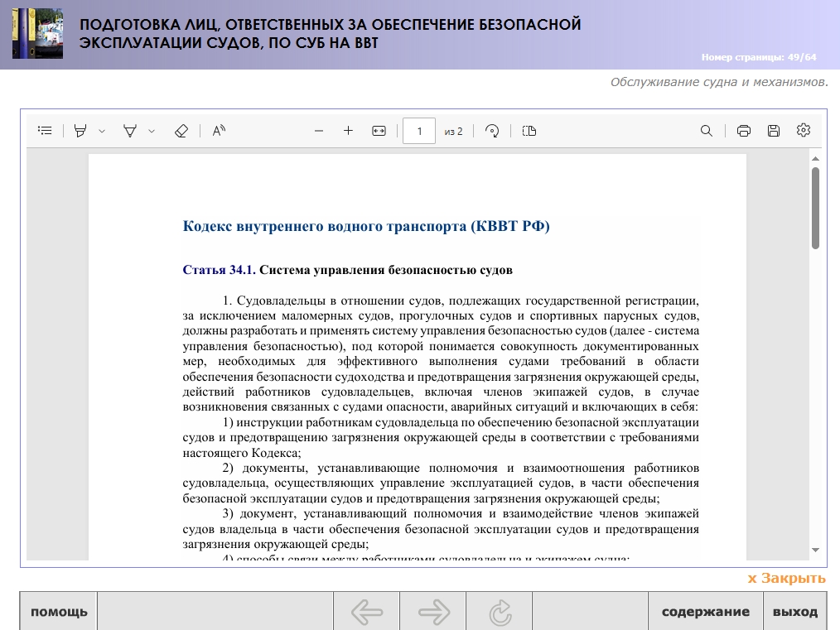The width and height of the screenshot is (840, 630).
Task: Zoom out with the minus button
Action: coord(319,131)
